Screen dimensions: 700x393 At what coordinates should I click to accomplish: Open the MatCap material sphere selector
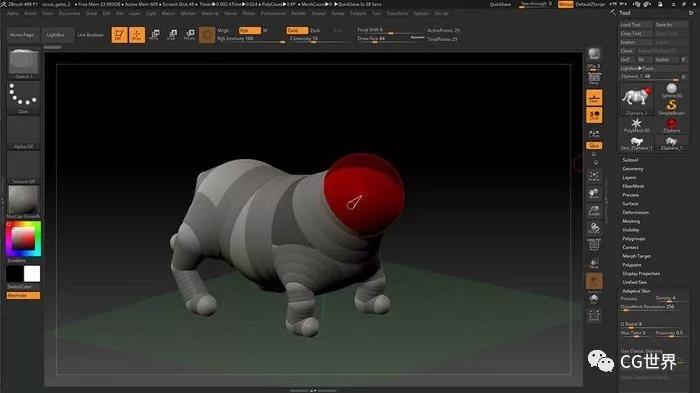point(24,202)
